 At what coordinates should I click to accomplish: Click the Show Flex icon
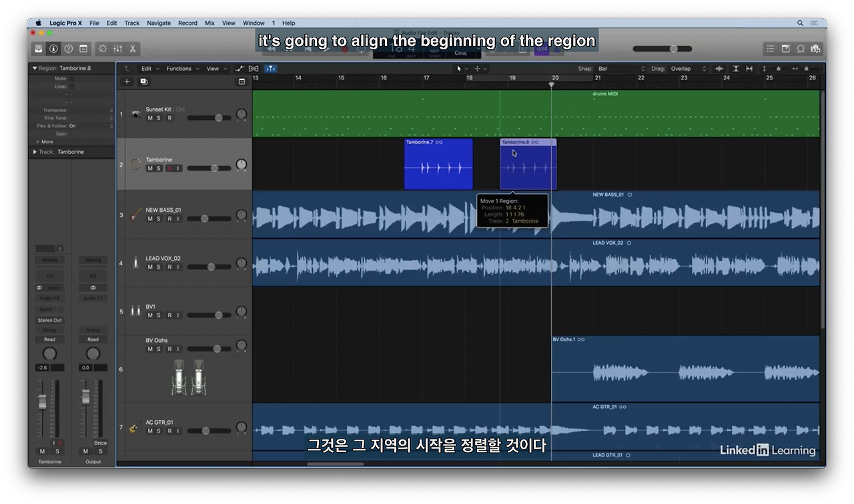click(x=254, y=69)
